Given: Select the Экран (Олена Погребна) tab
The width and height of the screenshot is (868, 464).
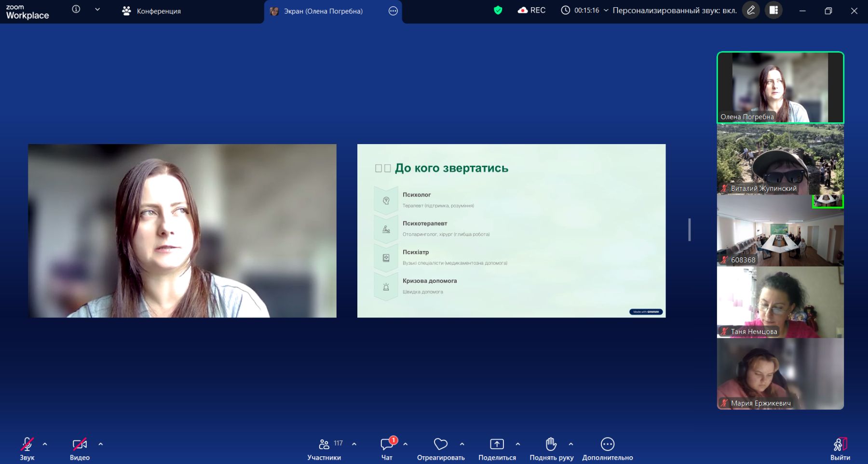Looking at the screenshot, I should [x=323, y=11].
